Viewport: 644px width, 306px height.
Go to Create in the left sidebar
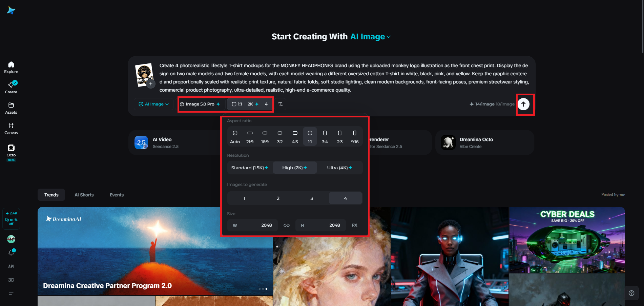point(11,87)
